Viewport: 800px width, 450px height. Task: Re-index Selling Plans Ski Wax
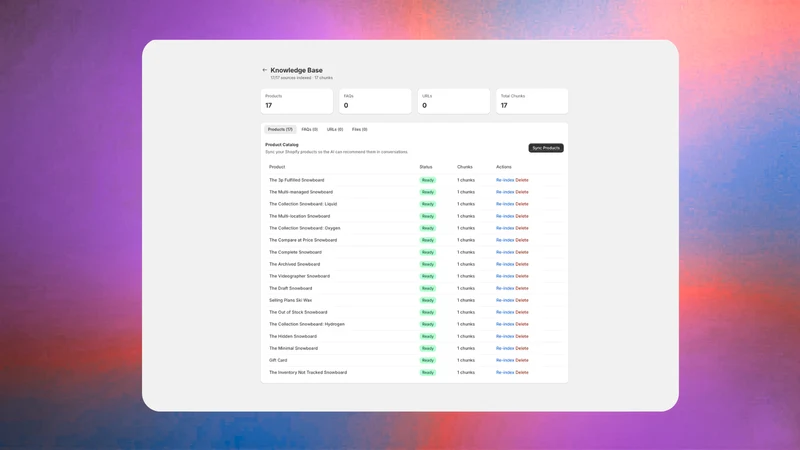[505, 300]
